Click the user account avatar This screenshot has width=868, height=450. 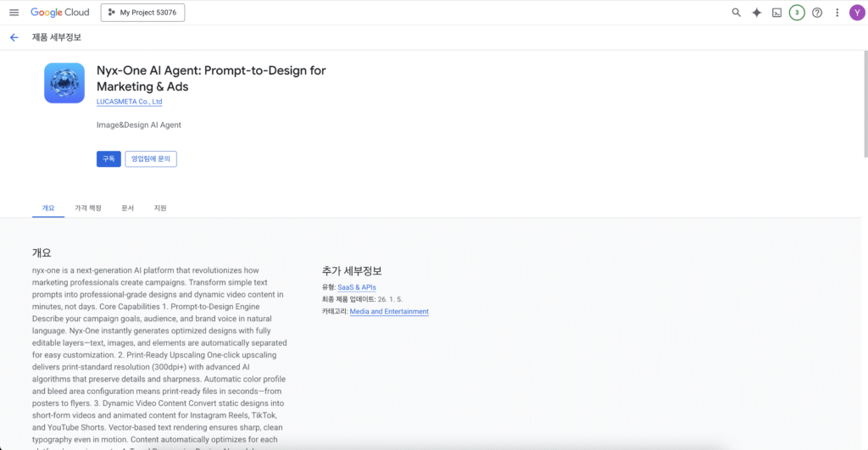coord(856,13)
